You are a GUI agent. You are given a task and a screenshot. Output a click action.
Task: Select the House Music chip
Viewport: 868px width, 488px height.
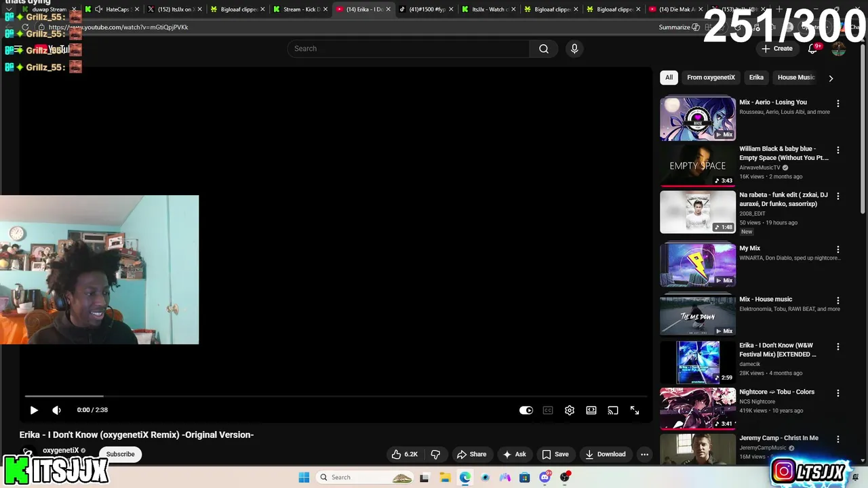coord(795,77)
